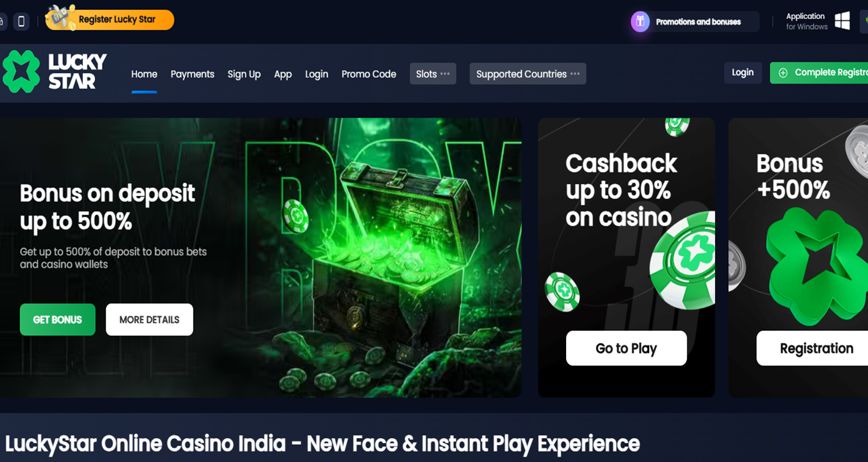Go to the Promo Code page

[368, 74]
